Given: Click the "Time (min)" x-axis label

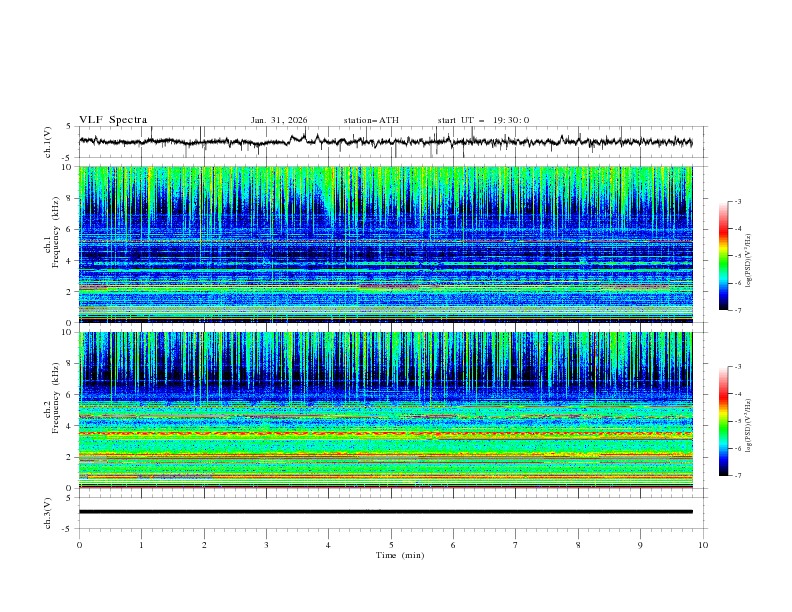Looking at the screenshot, I should click(400, 555).
